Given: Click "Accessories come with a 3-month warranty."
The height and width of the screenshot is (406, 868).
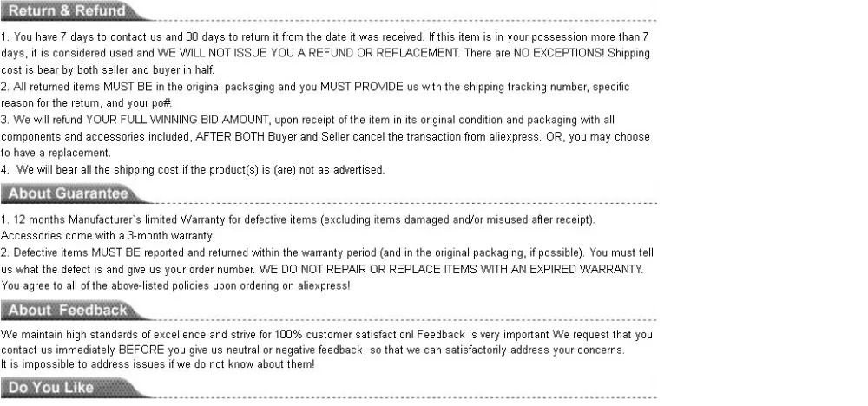Looking at the screenshot, I should (108, 235).
